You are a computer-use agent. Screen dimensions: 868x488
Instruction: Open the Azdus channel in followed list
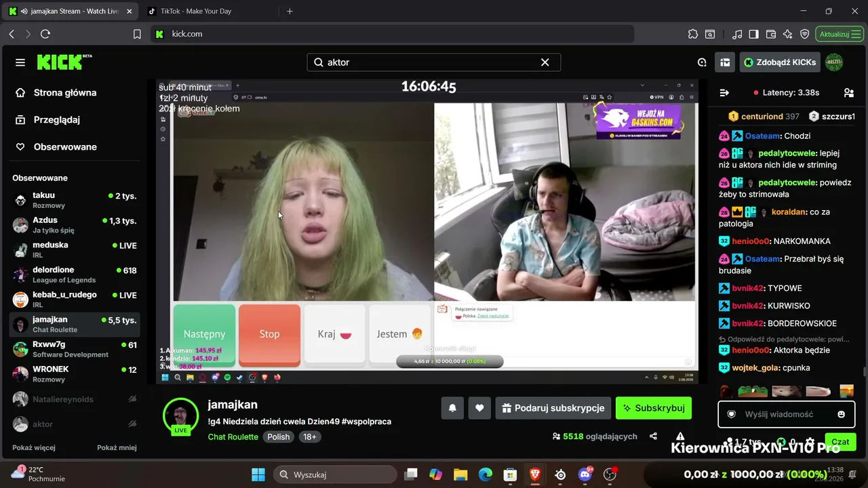(75, 225)
